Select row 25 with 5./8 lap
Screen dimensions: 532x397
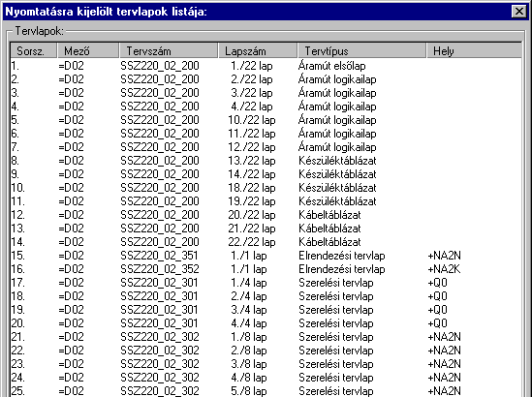pyautogui.click(x=266, y=390)
